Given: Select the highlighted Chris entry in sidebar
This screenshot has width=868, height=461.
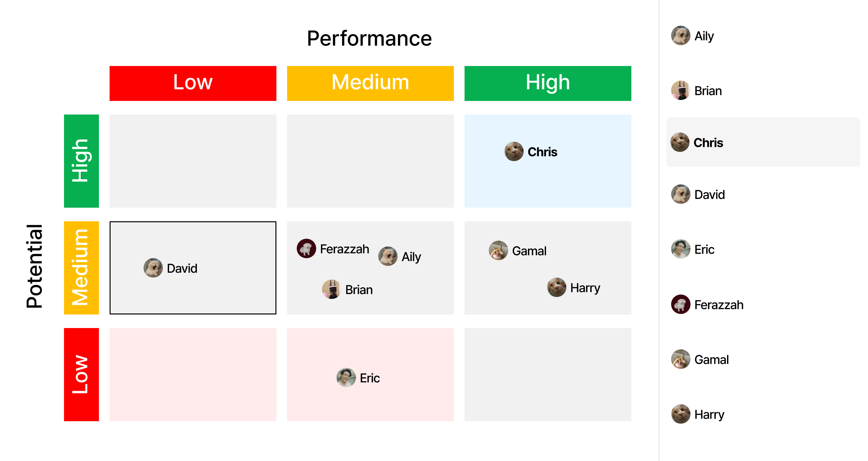Looking at the screenshot, I should [708, 143].
